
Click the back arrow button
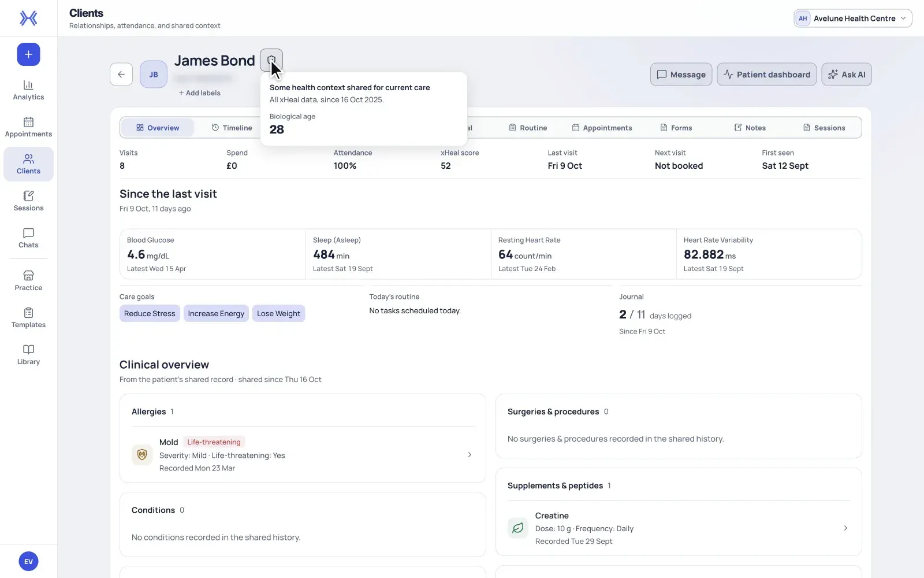(x=121, y=74)
